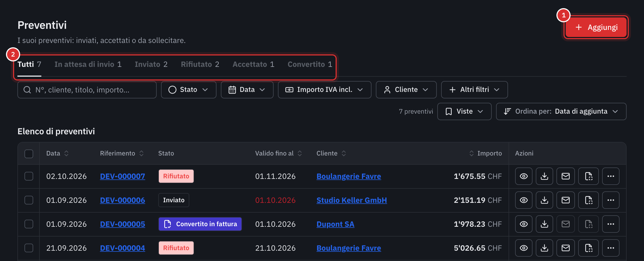
Task: Expand Altri filtri options
Action: 474,90
